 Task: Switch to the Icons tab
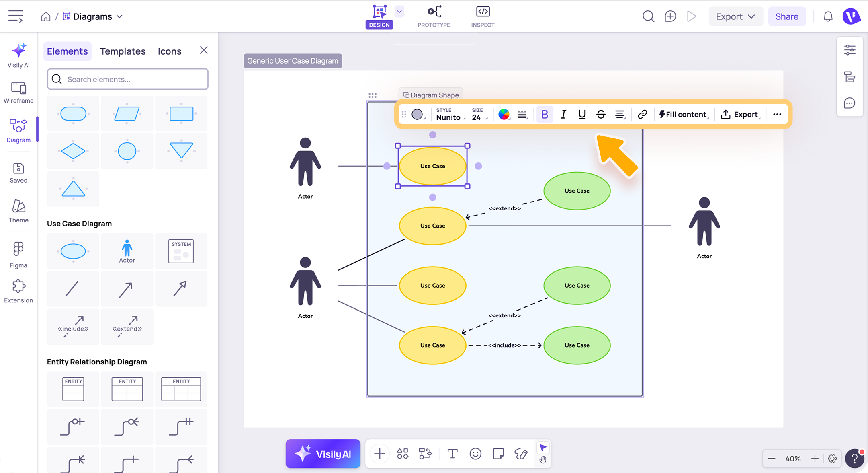click(170, 51)
